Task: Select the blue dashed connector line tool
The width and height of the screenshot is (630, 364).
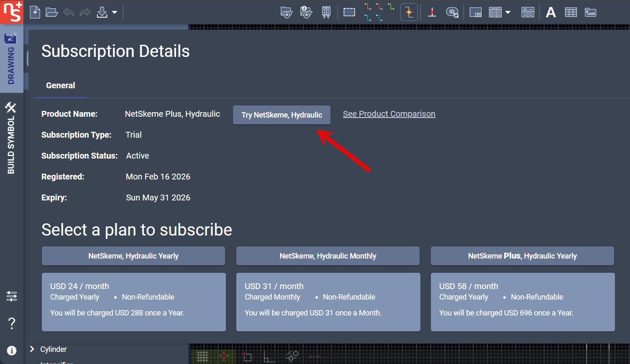Action: pyautogui.click(x=379, y=18)
